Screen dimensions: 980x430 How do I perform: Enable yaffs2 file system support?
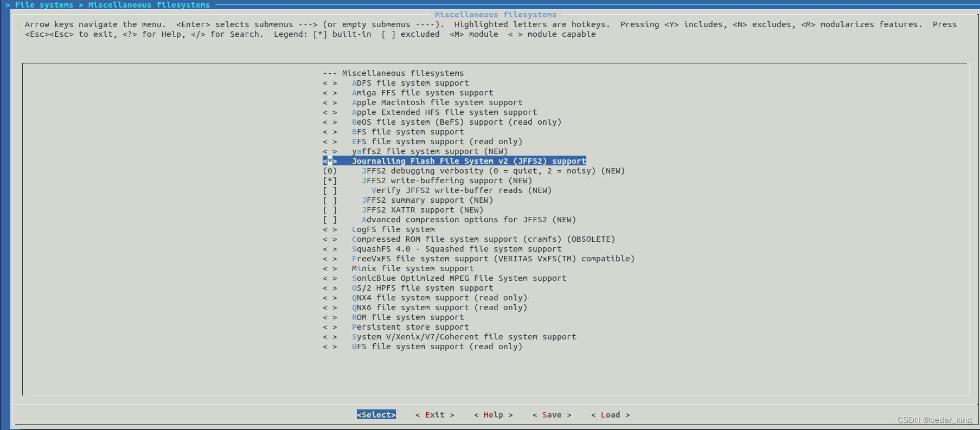coord(415,151)
